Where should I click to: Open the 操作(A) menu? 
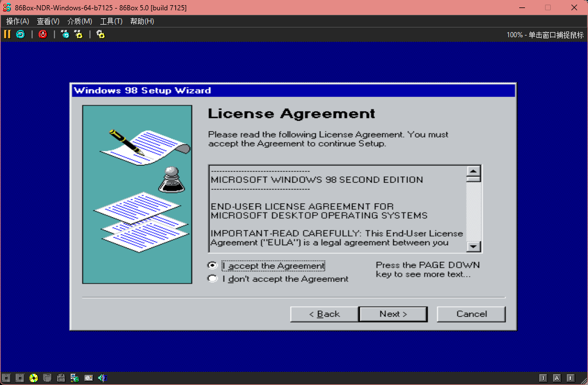17,21
